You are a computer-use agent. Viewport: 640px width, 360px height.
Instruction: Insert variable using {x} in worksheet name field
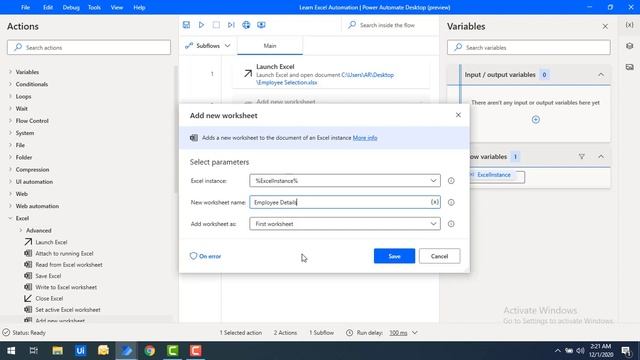[x=434, y=202]
